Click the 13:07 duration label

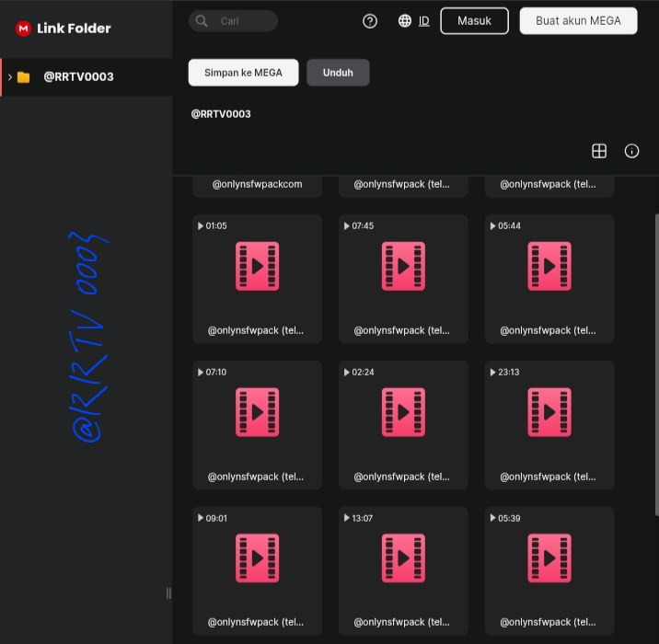tap(363, 518)
